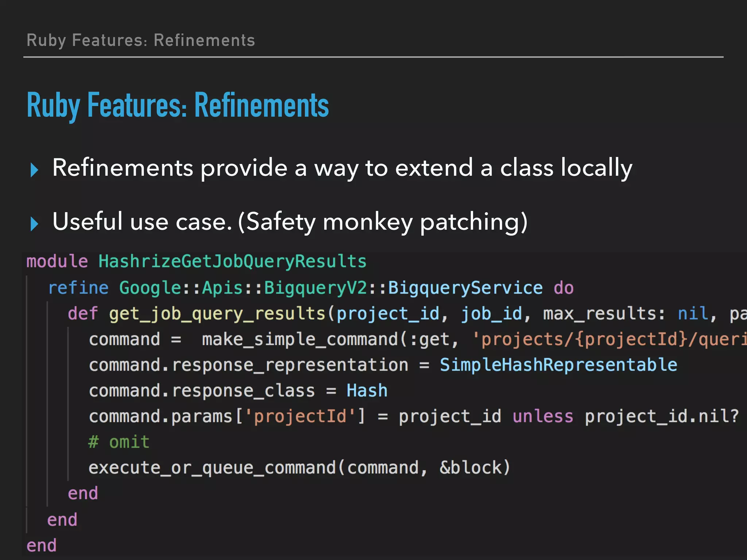Click the module name HashrizeGetJobQueryResults
Viewport: 747px width, 560px height.
coord(232,261)
